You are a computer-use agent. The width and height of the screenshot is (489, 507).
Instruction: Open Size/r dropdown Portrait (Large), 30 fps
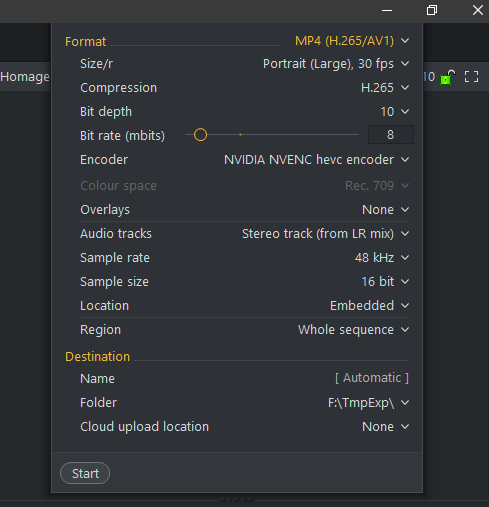click(x=336, y=64)
